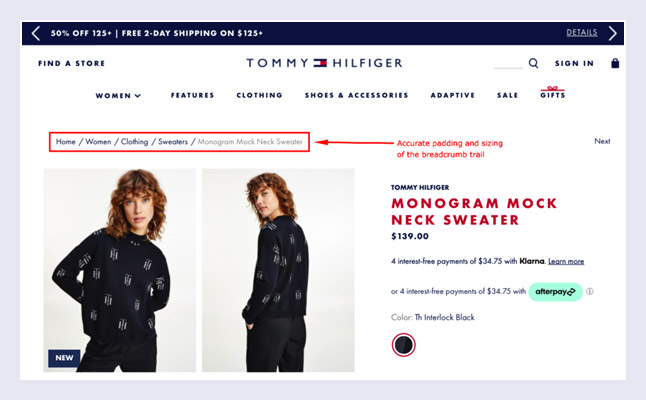The image size is (646, 400).
Task: Open the Sale menu item
Action: click(x=507, y=95)
